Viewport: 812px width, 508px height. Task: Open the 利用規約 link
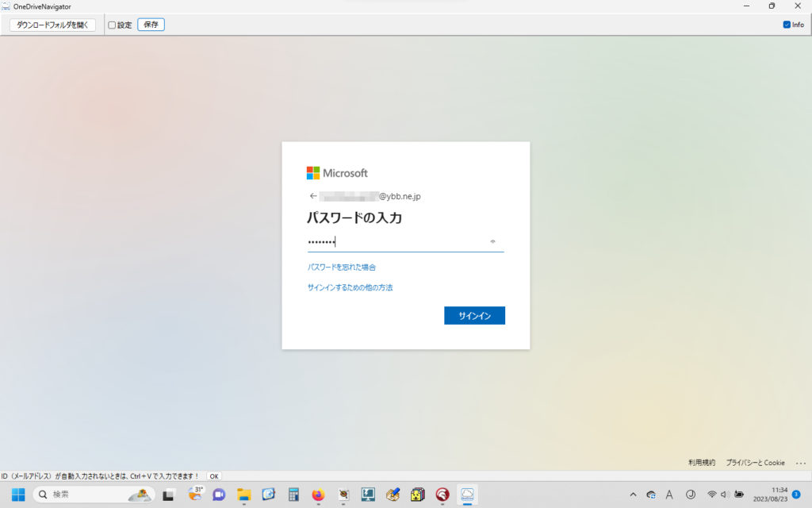702,463
